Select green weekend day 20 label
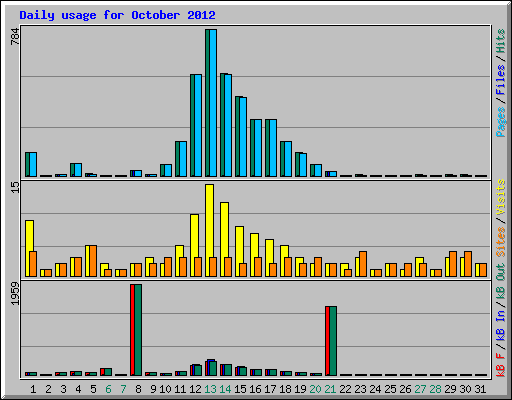The height and width of the screenshot is (400, 512). click(315, 389)
